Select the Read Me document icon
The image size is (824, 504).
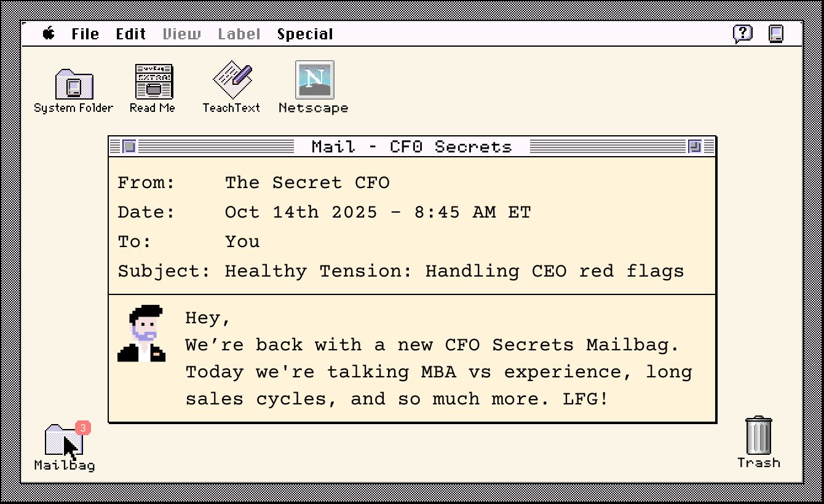coord(154,81)
